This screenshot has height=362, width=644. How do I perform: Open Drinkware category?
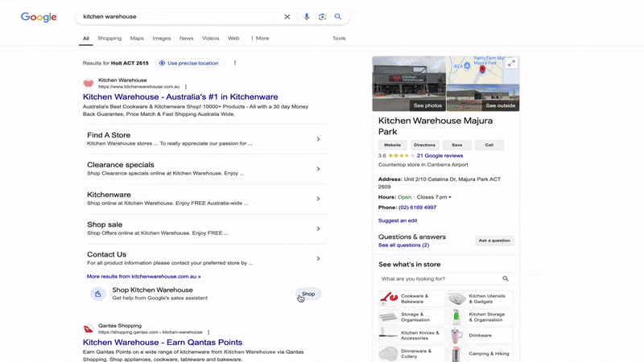pyautogui.click(x=480, y=335)
